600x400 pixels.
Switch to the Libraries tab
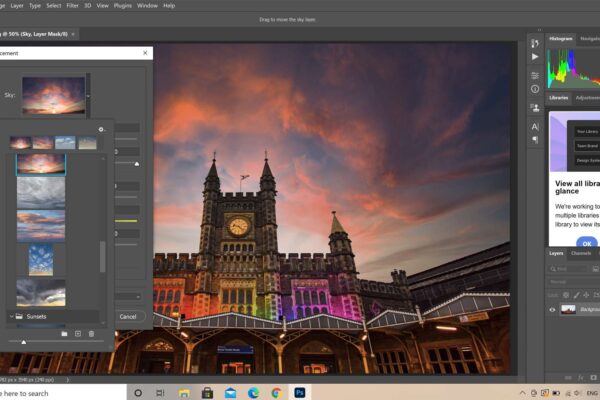click(x=559, y=98)
